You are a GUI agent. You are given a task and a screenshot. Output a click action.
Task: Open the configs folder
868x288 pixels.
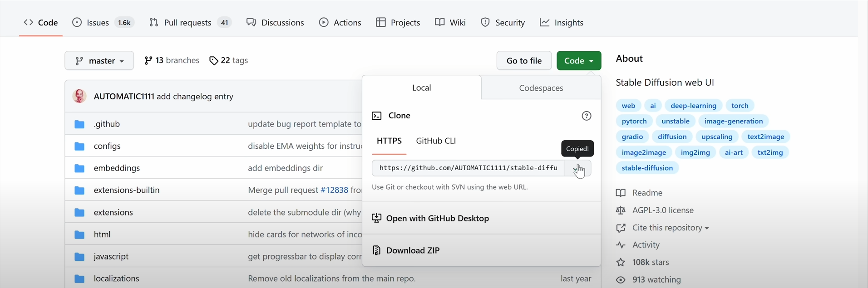tap(107, 146)
